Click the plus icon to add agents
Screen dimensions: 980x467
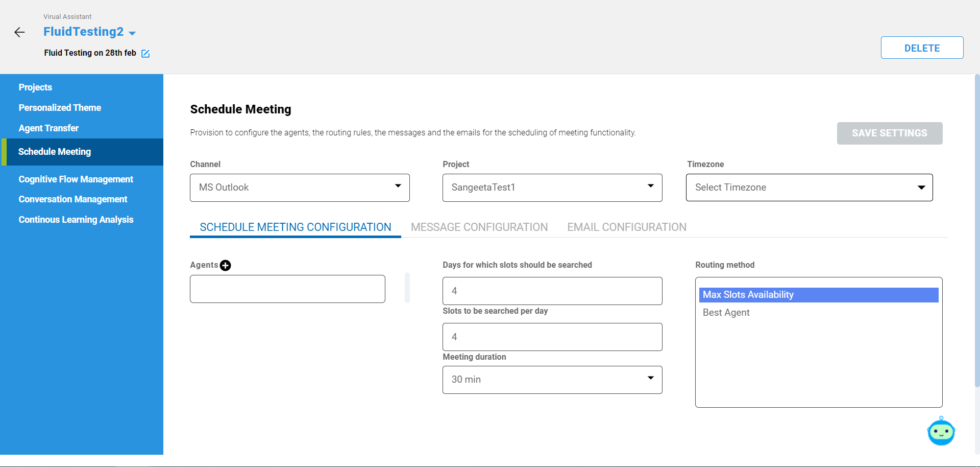(x=225, y=265)
